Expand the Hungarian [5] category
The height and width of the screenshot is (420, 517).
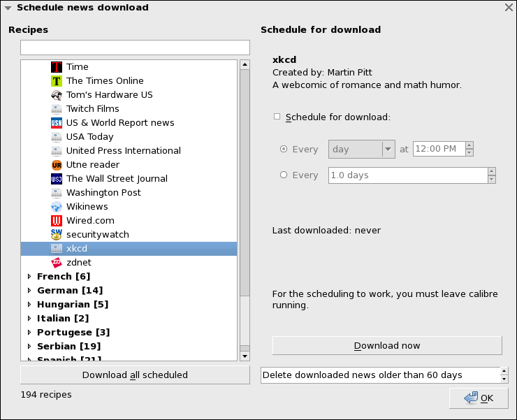click(29, 304)
